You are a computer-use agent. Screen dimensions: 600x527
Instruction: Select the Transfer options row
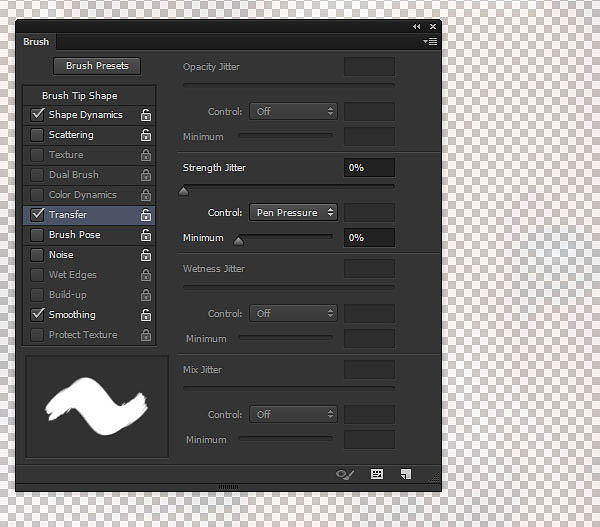(89, 215)
